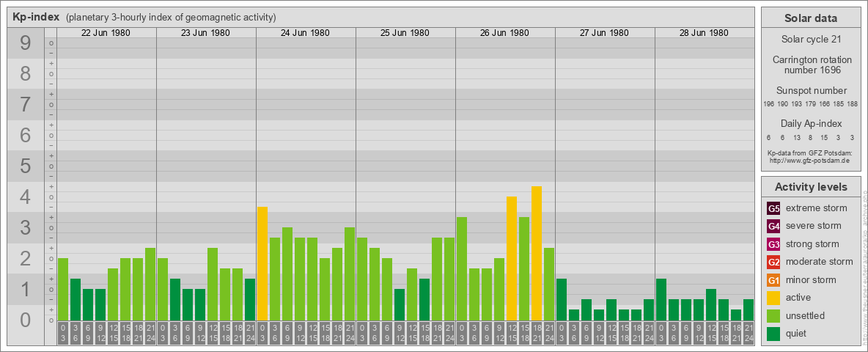Screen dimensions: 868x352
Task: Click the G5 extreme storm badge
Action: [x=773, y=209]
